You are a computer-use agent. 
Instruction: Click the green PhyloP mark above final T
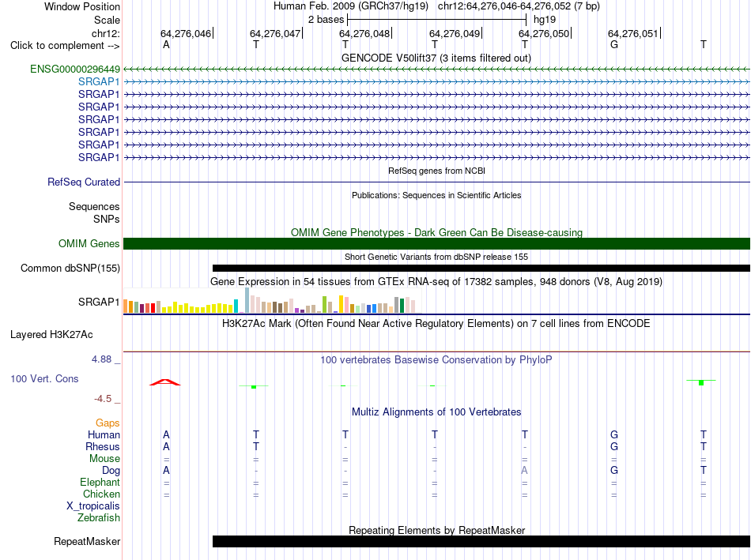[x=701, y=382]
